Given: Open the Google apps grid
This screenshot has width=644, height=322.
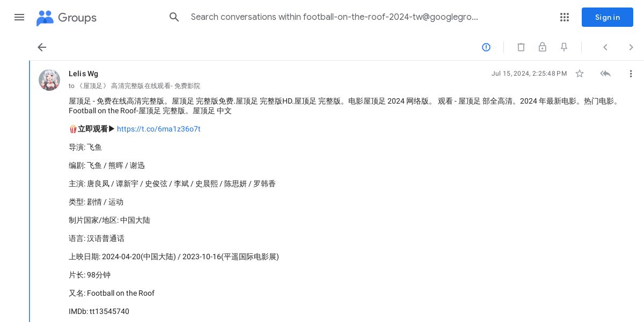Looking at the screenshot, I should pos(565,17).
